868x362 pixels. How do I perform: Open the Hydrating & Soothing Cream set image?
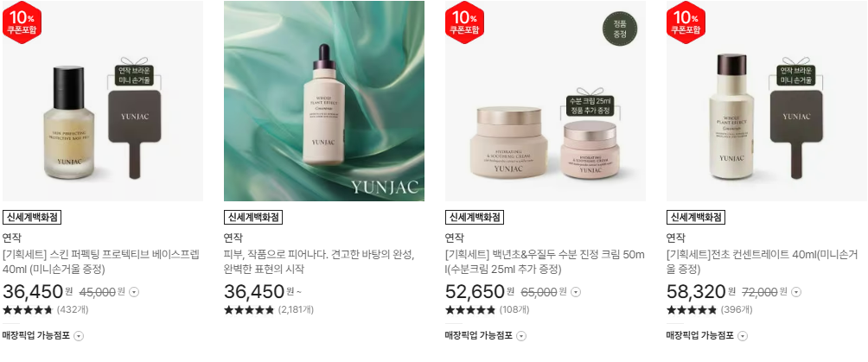pos(546,101)
